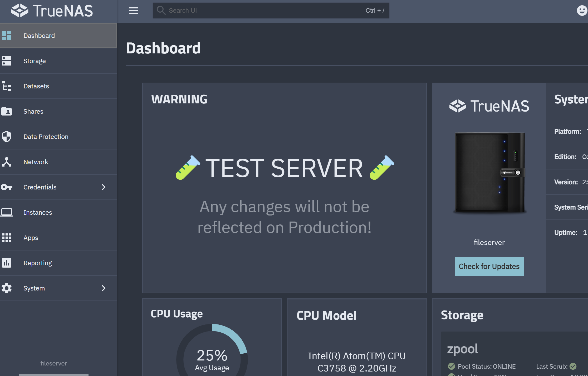Image resolution: width=588 pixels, height=376 pixels.
Task: Click the Credentials key icon
Action: tap(7, 187)
